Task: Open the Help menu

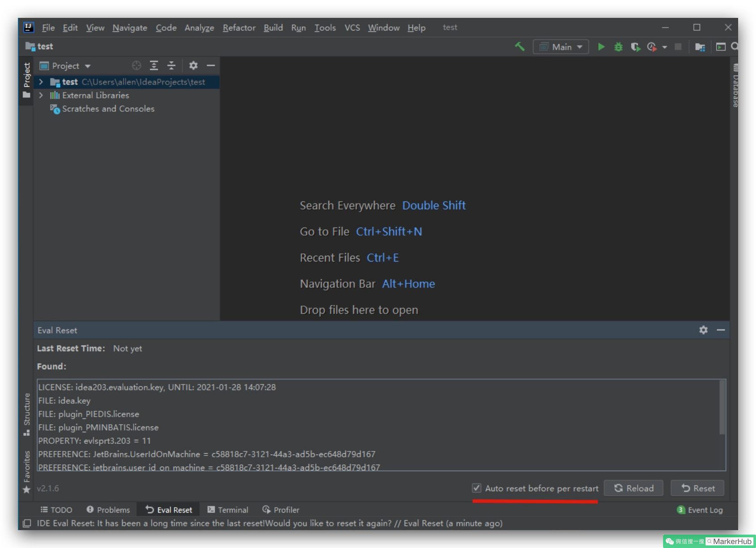Action: pos(416,28)
